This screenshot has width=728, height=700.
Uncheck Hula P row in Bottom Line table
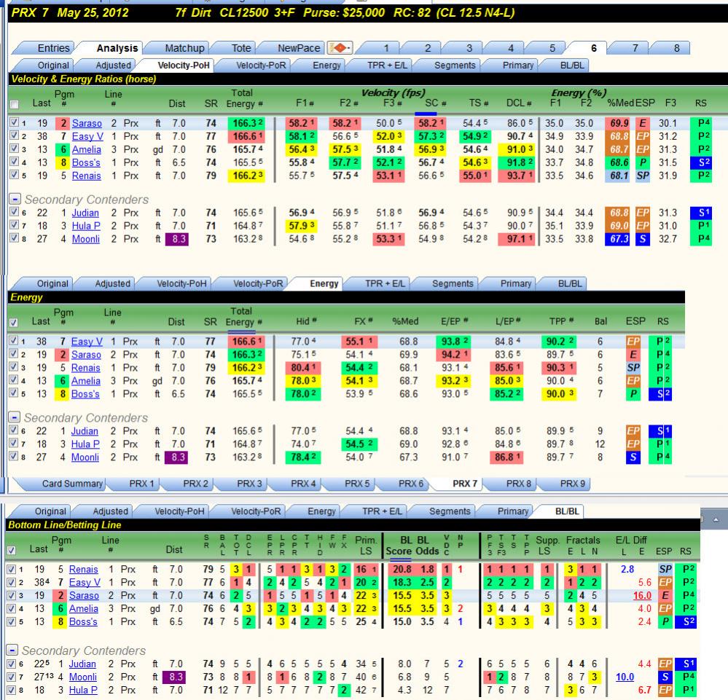point(12,690)
